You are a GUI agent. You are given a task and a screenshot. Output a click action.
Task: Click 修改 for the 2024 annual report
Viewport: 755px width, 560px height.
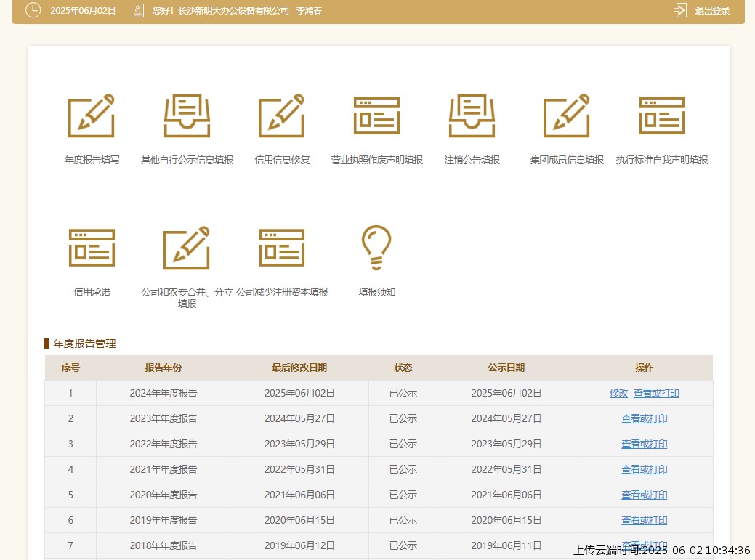click(618, 393)
